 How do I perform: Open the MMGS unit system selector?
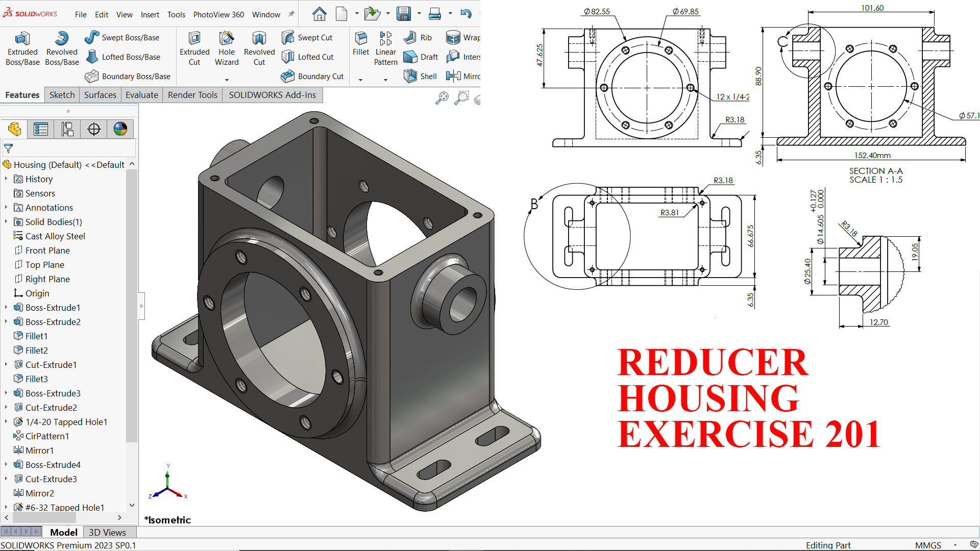pos(928,545)
